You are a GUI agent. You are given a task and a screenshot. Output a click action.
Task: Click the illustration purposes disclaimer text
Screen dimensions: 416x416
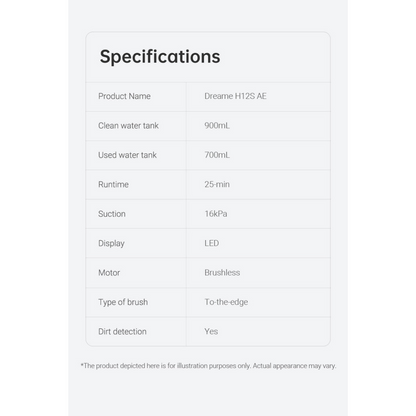[x=208, y=366]
